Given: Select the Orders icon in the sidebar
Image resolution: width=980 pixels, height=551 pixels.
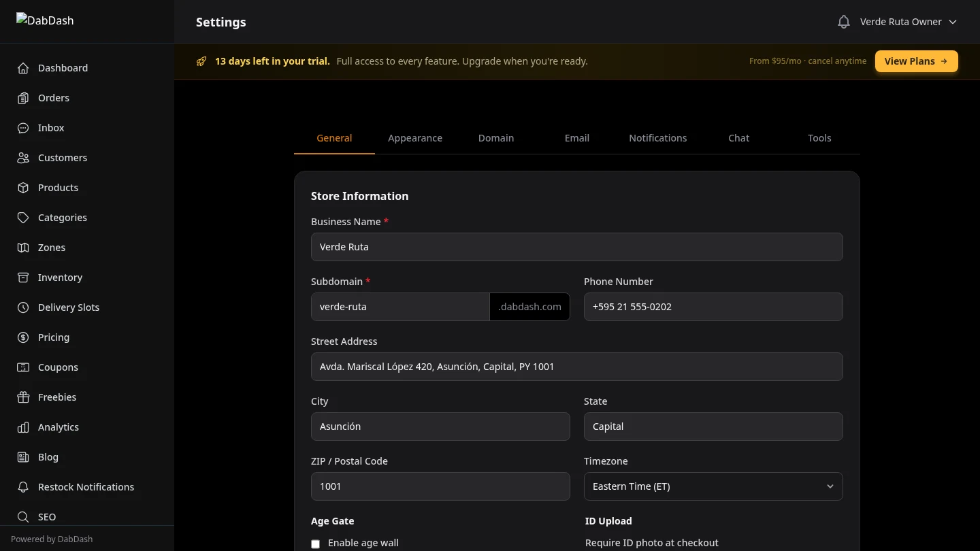Looking at the screenshot, I should pyautogui.click(x=22, y=97).
